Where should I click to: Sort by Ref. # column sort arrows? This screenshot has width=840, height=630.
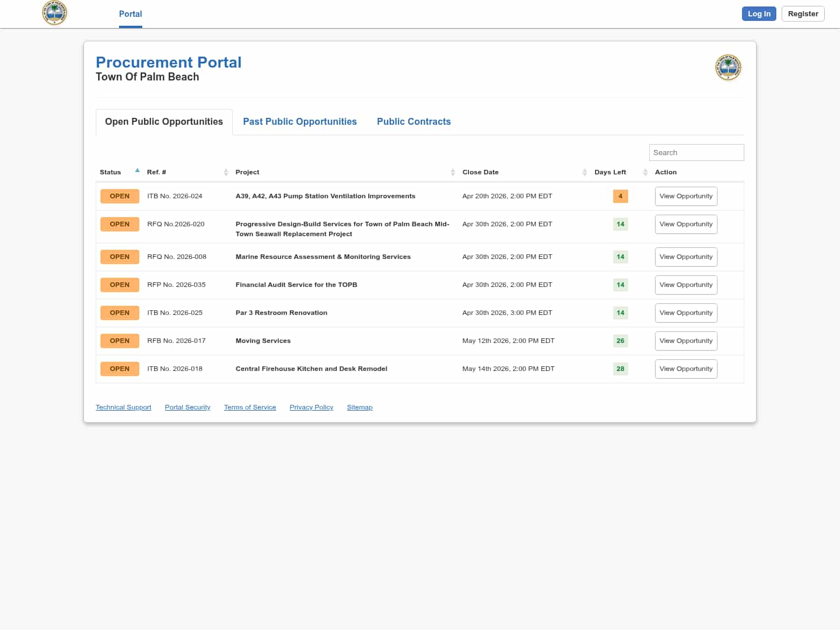[x=226, y=172]
